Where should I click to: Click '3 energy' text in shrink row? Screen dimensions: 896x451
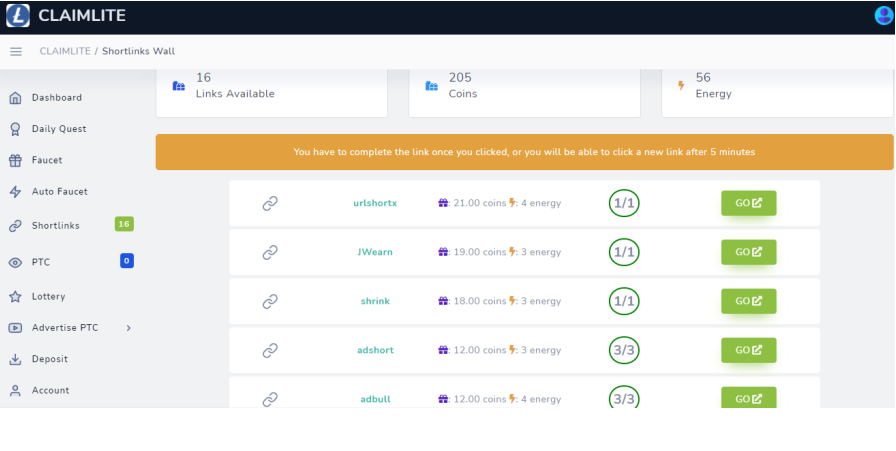[x=541, y=302]
